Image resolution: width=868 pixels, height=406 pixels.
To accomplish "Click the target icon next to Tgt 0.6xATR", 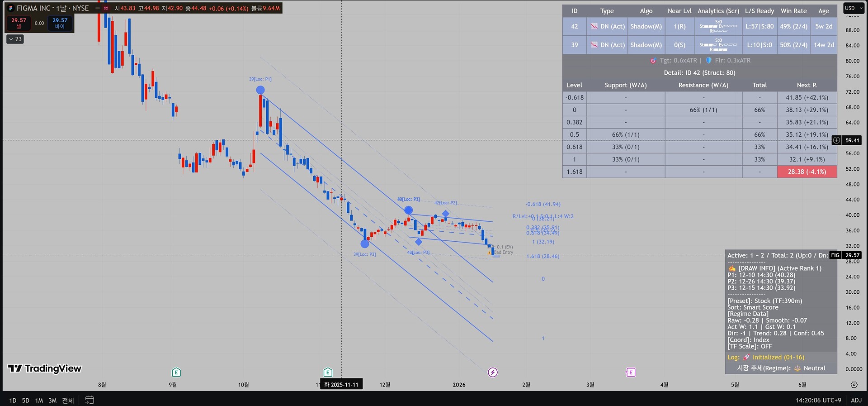I will (x=653, y=60).
